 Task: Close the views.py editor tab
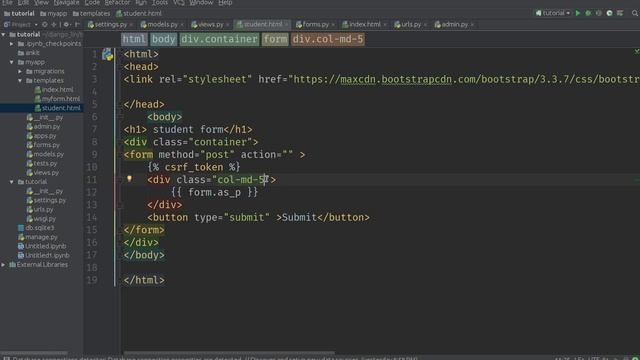(227, 25)
